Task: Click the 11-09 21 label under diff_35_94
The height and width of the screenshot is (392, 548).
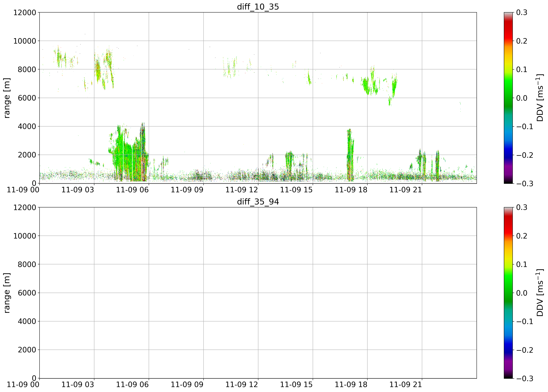Action: pyautogui.click(x=406, y=385)
